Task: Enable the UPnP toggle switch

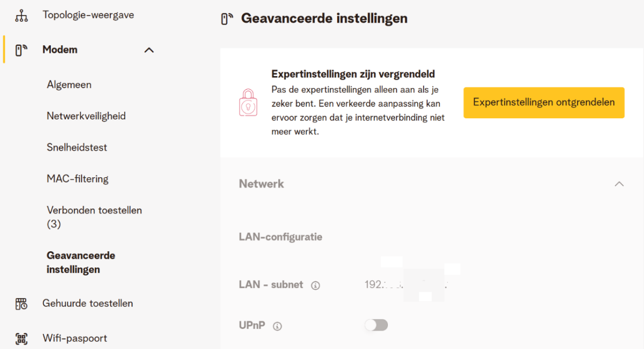Action: 377,325
